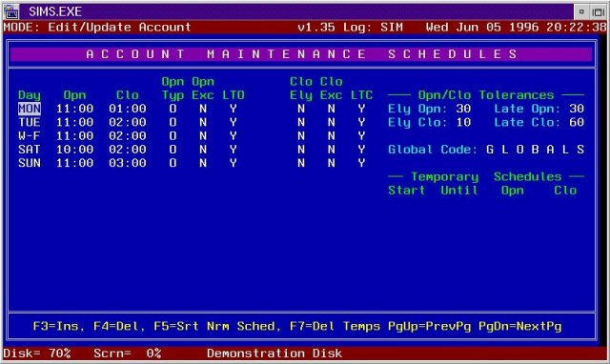
Task: Toggle MON Opn Exc flag N
Action: click(203, 109)
